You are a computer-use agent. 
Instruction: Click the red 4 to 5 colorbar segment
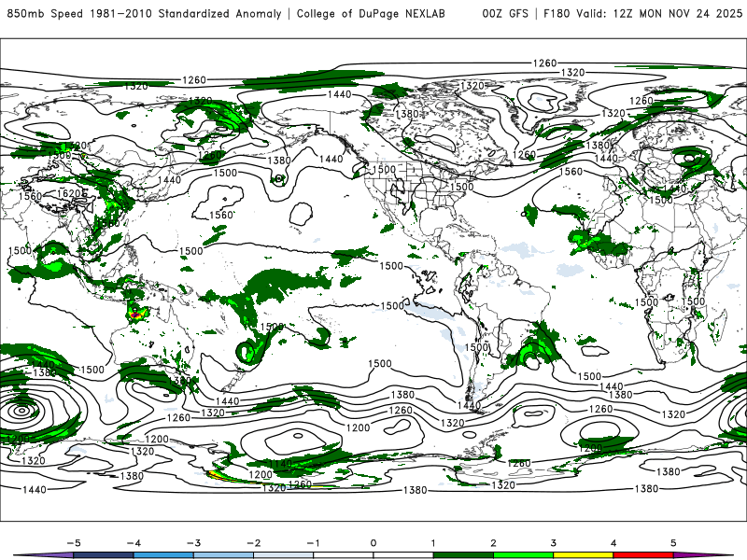[x=643, y=555]
